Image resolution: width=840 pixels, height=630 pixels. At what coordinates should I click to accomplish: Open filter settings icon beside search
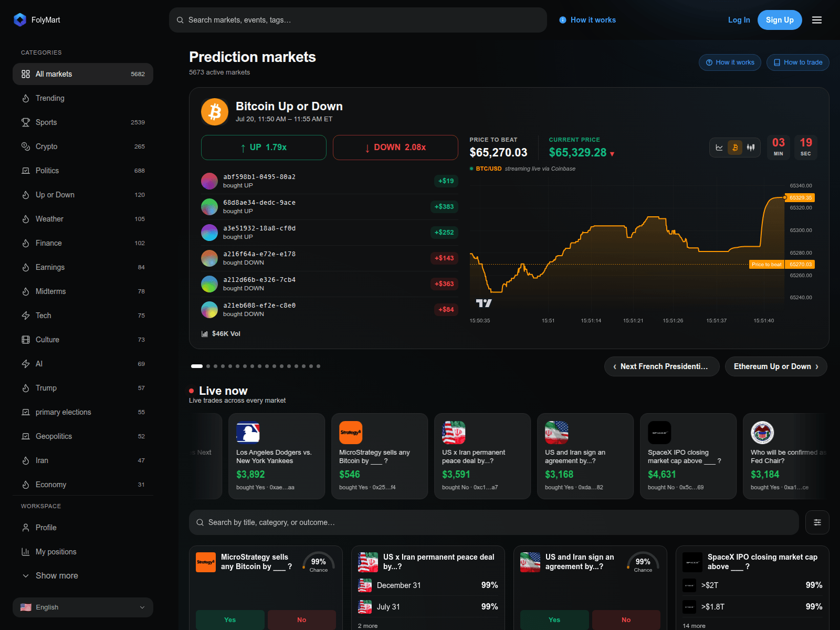click(x=817, y=522)
